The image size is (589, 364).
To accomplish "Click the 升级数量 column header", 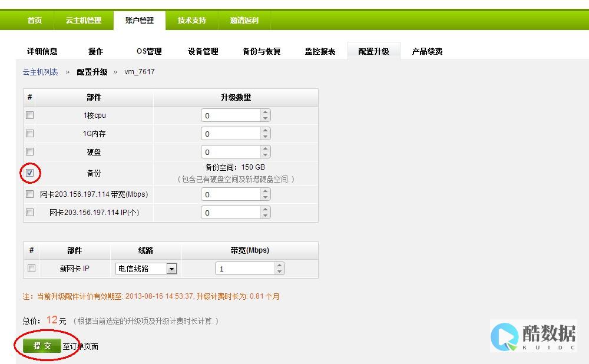I will tap(236, 97).
